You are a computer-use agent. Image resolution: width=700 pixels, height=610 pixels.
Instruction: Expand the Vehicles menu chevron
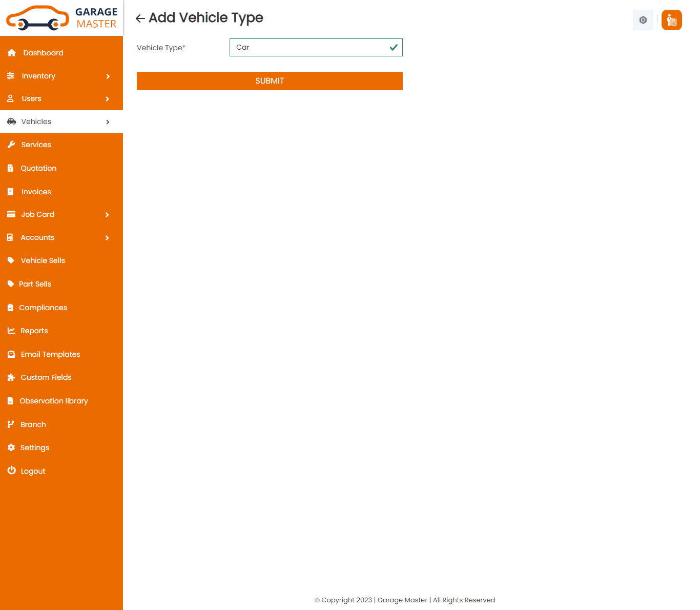pyautogui.click(x=108, y=122)
